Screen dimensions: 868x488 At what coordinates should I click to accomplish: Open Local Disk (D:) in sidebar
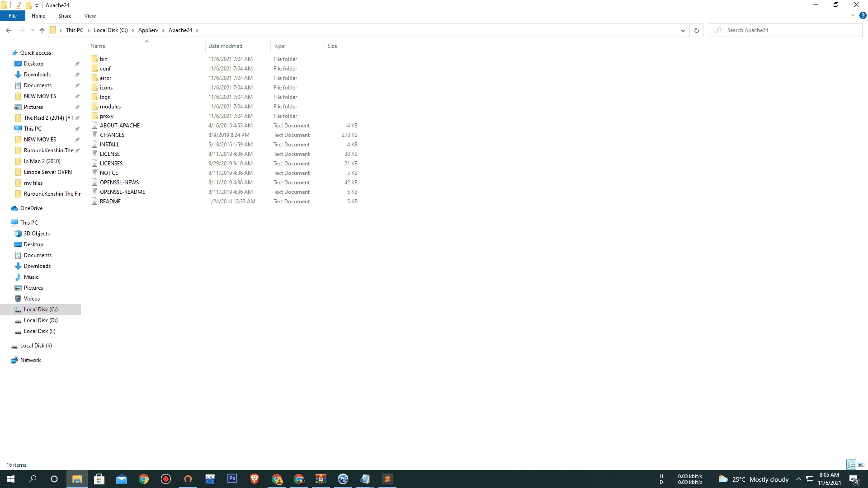[41, 320]
